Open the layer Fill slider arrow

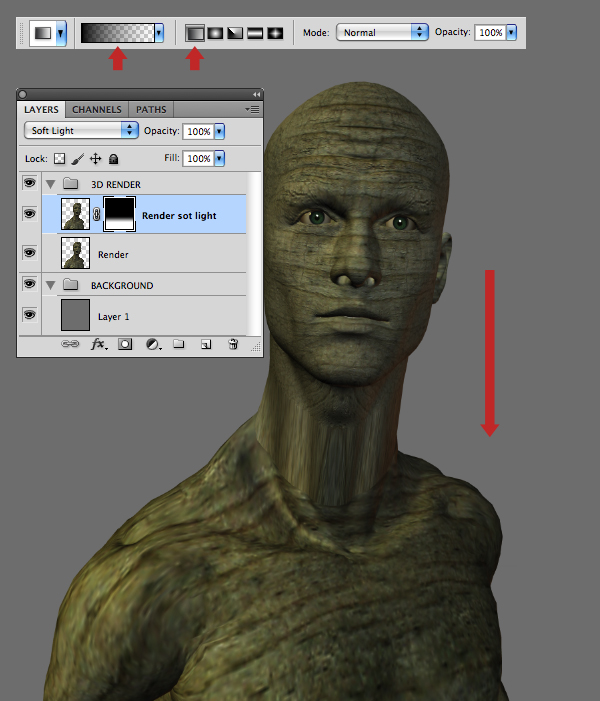220,158
